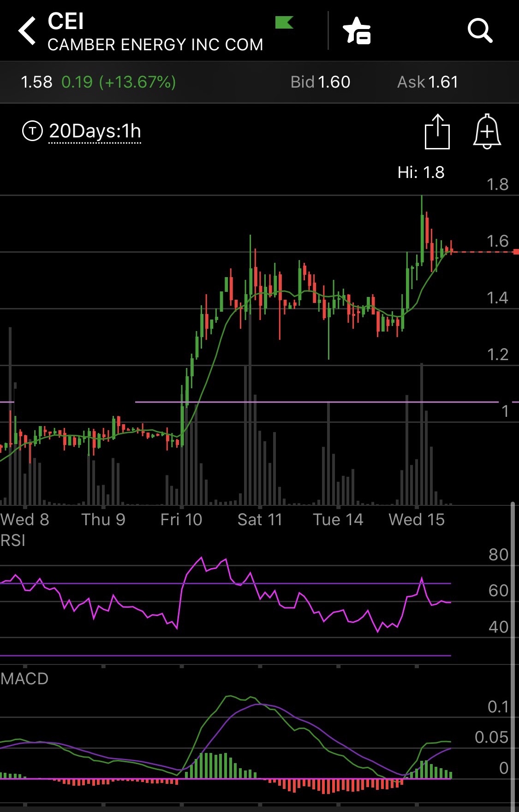Share the chart via export icon

point(437,131)
